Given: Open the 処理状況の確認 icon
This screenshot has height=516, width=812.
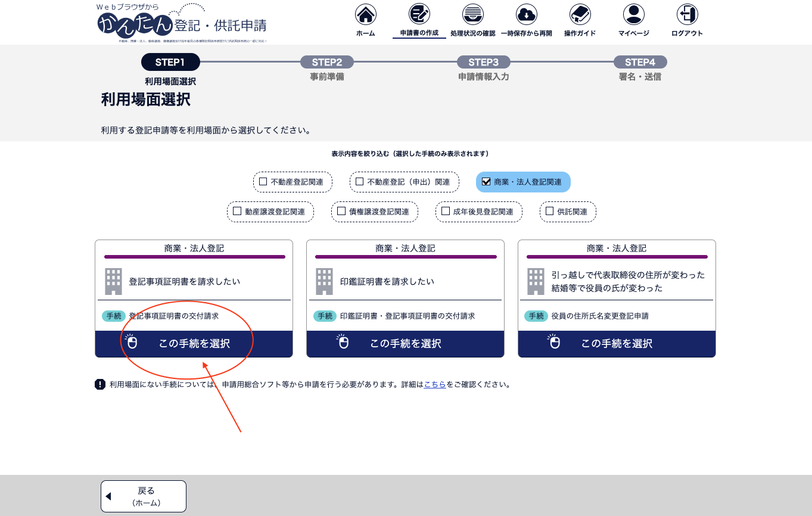Looking at the screenshot, I should (x=472, y=14).
